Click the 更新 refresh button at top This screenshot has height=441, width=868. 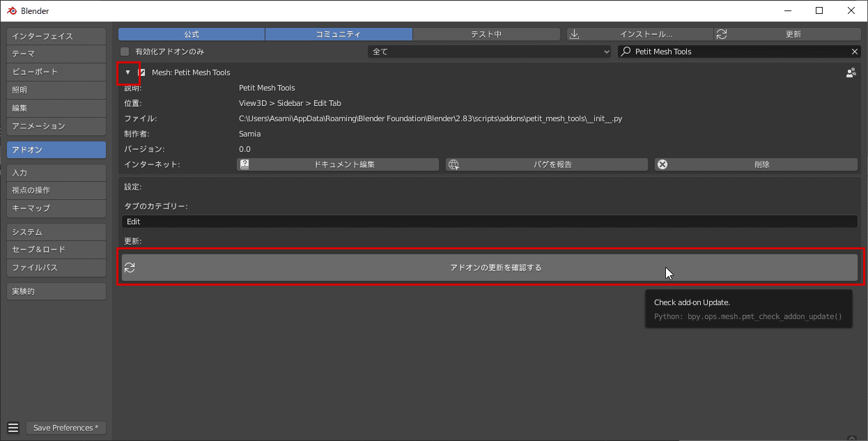point(786,34)
